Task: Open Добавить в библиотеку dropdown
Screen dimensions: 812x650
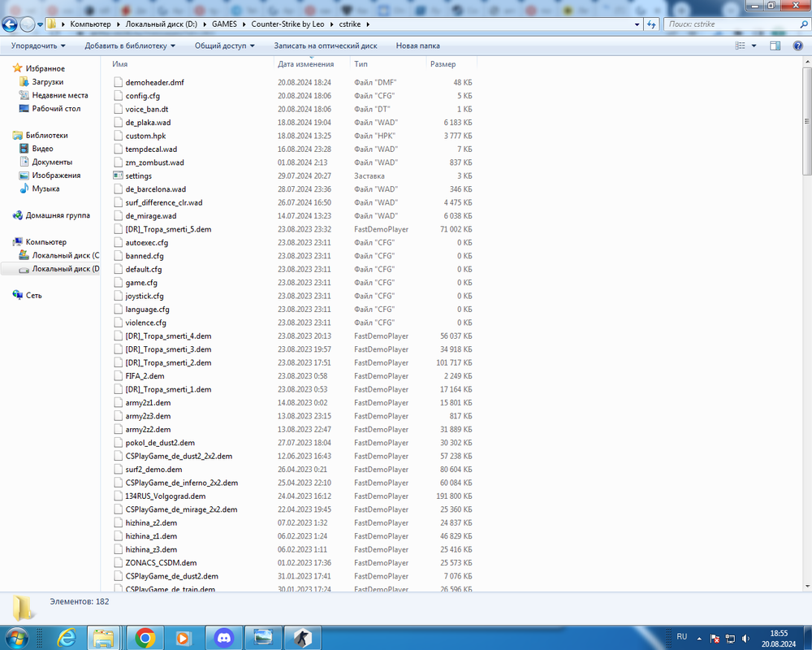Action: click(130, 45)
